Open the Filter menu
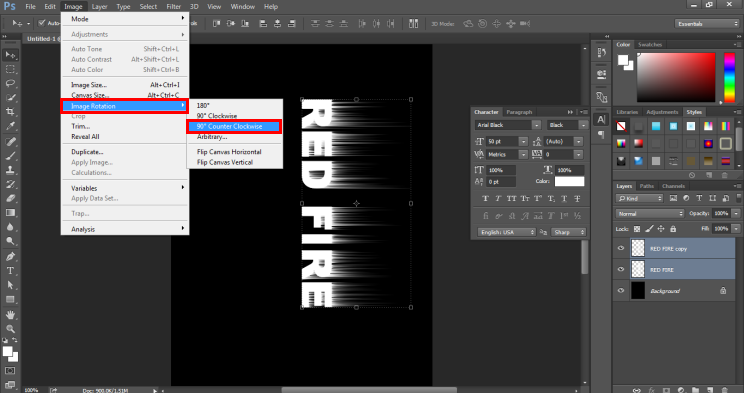Image resolution: width=744 pixels, height=393 pixels. click(174, 7)
